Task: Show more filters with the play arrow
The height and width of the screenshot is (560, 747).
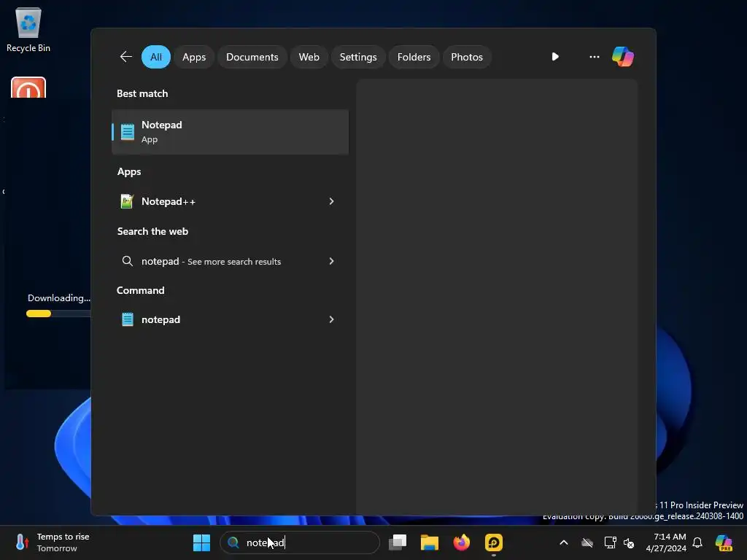Action: tap(555, 57)
